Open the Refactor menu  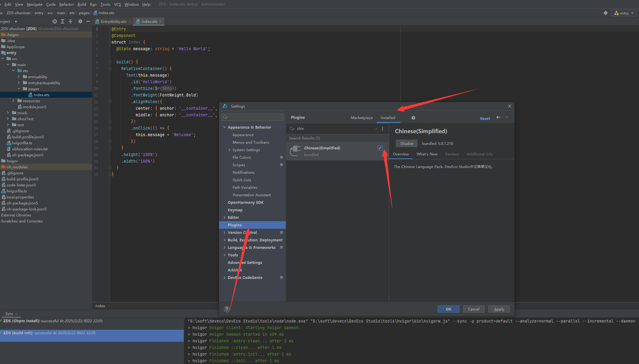pos(66,4)
